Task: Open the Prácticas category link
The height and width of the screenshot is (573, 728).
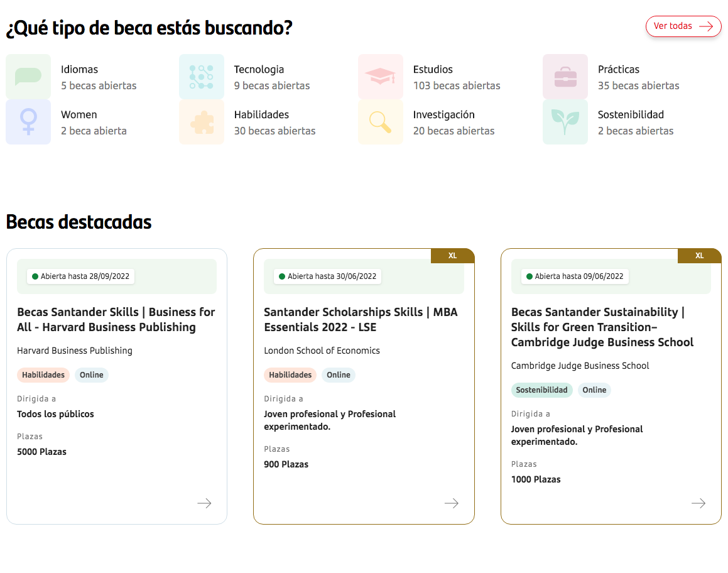Action: click(x=619, y=69)
